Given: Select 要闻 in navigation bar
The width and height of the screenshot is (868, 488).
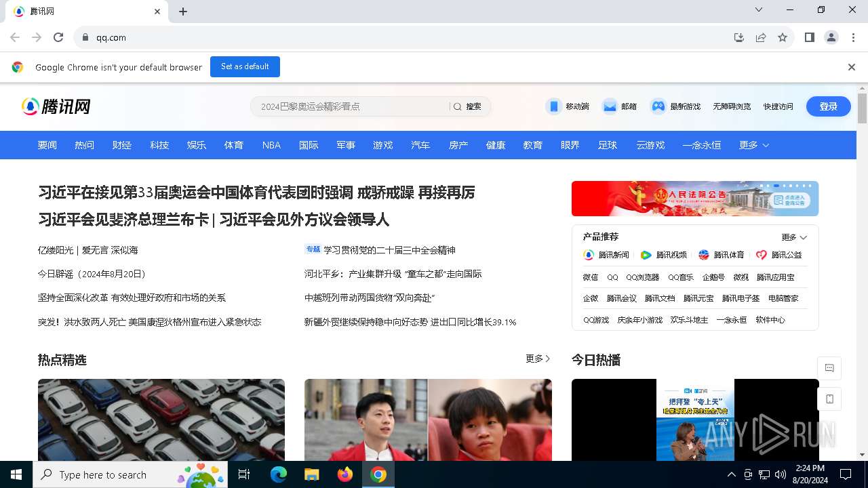Looking at the screenshot, I should [x=47, y=145].
